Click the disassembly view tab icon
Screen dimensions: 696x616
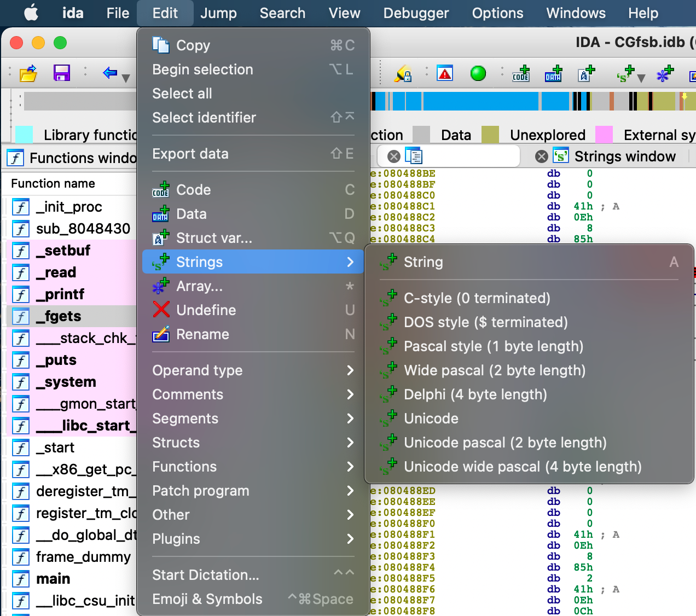point(414,156)
